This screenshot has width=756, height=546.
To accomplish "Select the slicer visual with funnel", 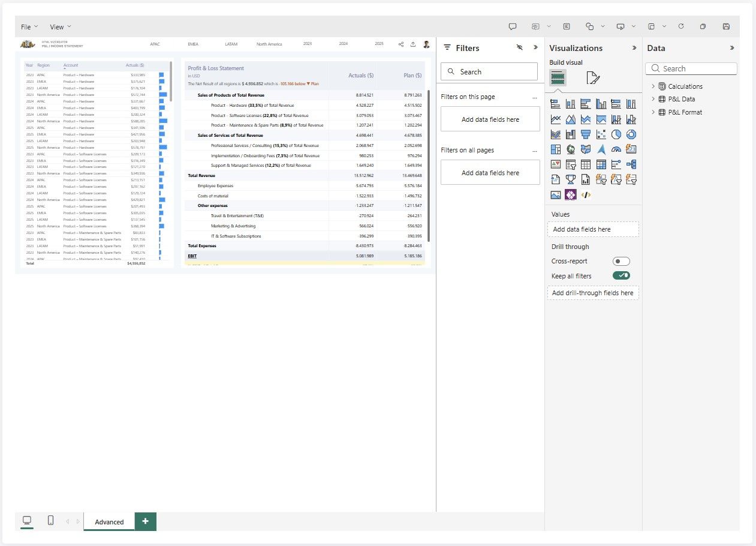I will tap(570, 164).
